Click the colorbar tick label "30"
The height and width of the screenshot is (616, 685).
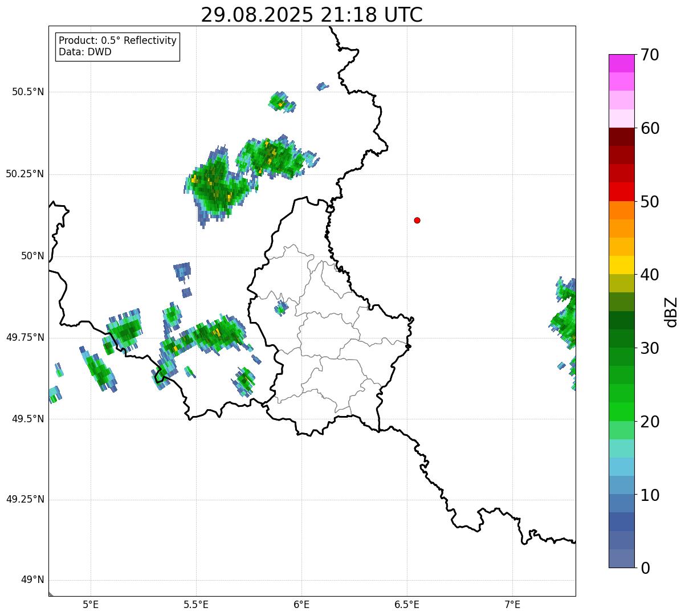pos(650,349)
